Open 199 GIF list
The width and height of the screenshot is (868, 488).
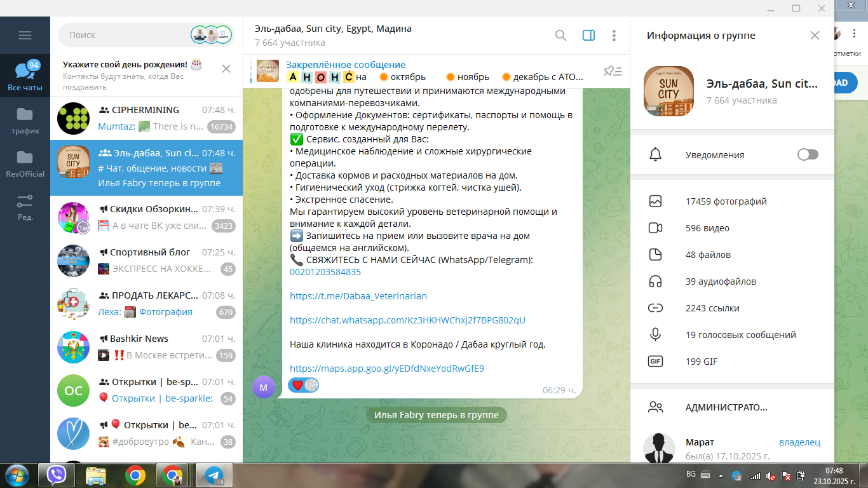pos(732,362)
